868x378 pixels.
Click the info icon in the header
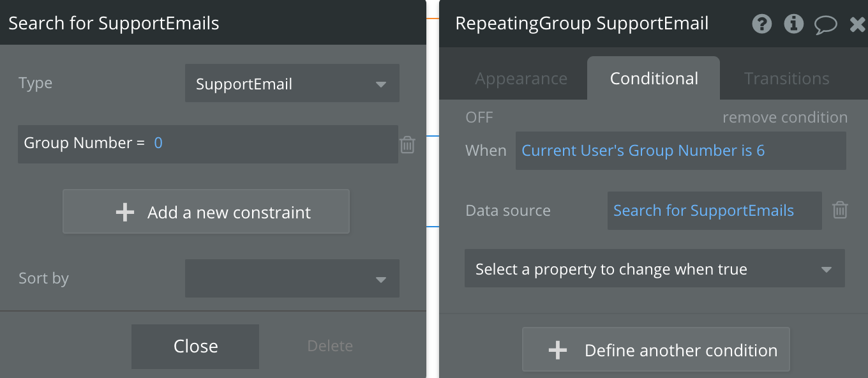pyautogui.click(x=793, y=24)
